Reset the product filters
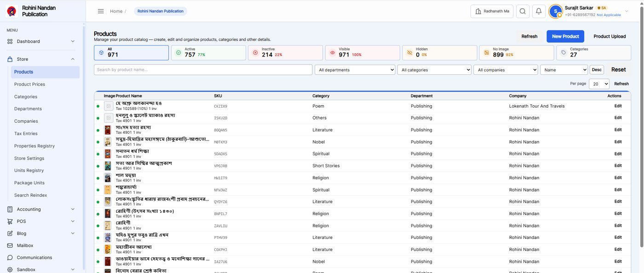 point(619,70)
